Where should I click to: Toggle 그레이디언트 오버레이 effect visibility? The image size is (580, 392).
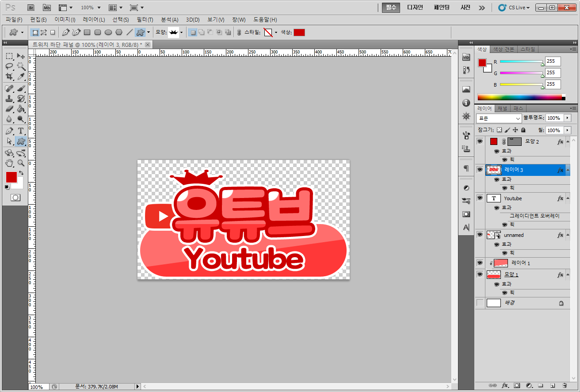(504, 216)
